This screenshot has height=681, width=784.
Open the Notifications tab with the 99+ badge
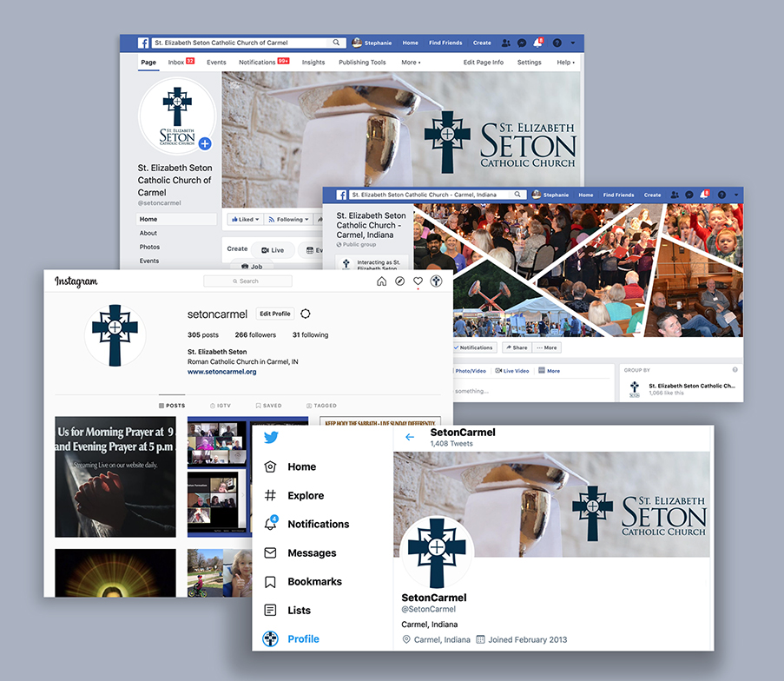264,62
